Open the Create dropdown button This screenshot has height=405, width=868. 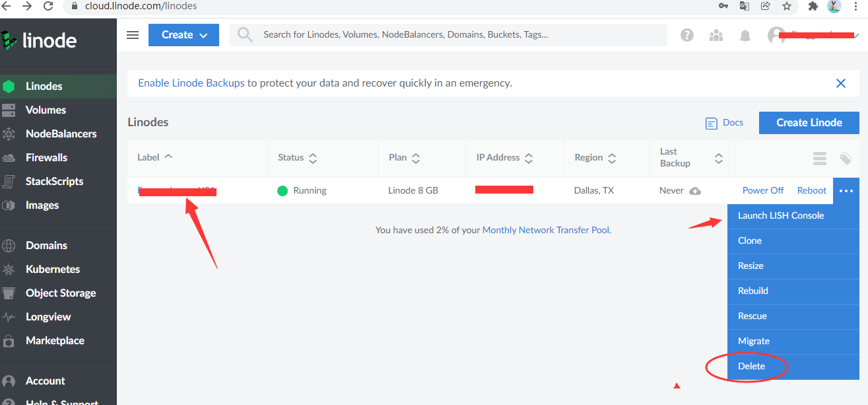pos(184,35)
